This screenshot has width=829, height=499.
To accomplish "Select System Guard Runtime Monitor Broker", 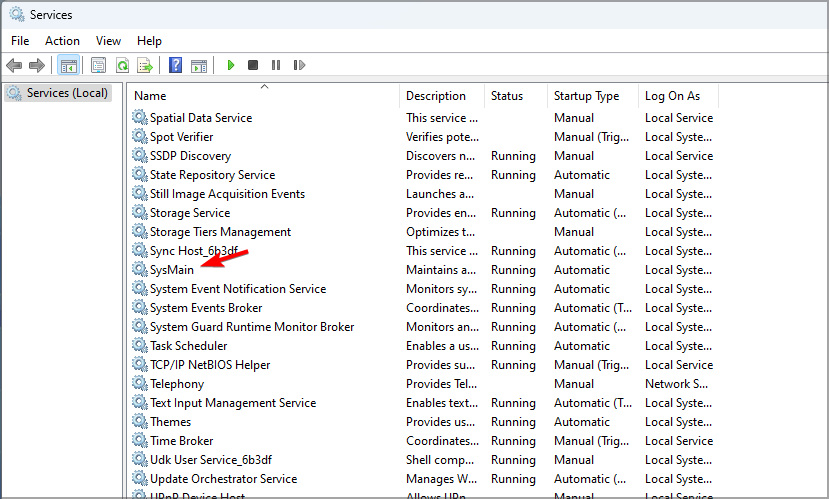I will (x=252, y=327).
